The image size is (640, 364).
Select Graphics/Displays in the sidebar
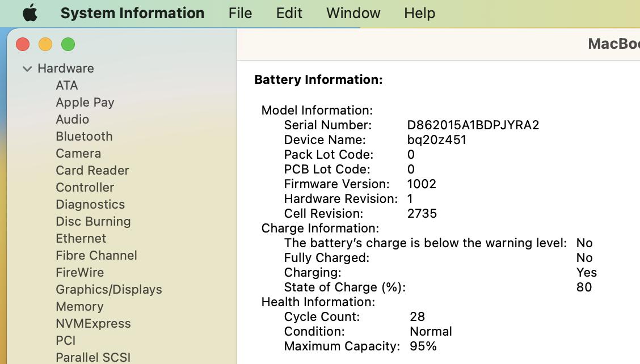pyautogui.click(x=109, y=289)
